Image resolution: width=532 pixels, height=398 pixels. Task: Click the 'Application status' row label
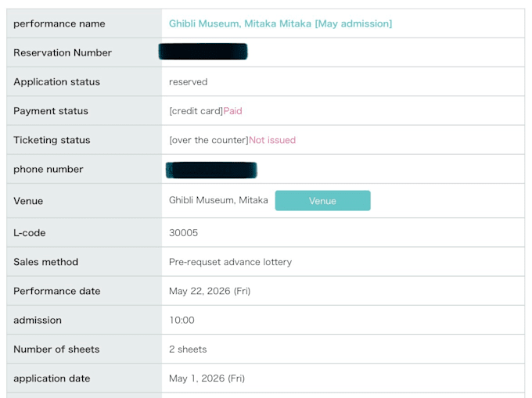(x=56, y=82)
